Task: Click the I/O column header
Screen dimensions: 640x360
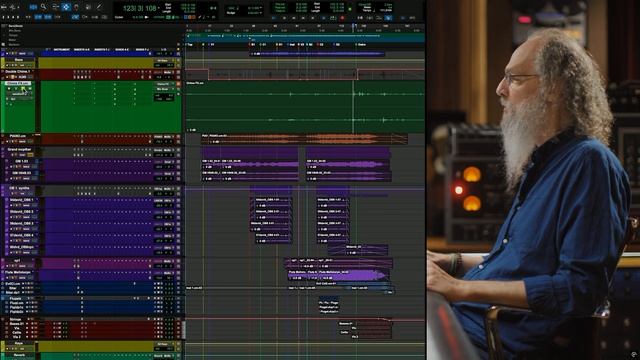Action: 164,49
